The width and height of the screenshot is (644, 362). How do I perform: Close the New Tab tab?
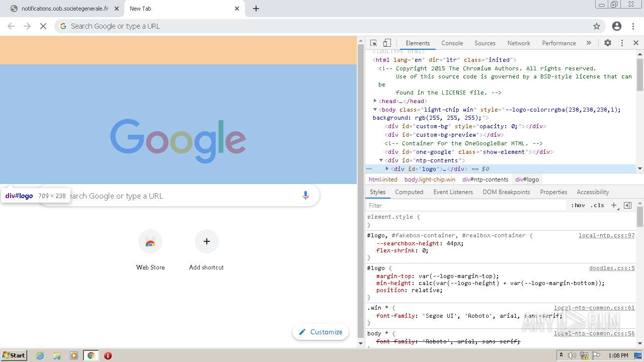point(237,9)
